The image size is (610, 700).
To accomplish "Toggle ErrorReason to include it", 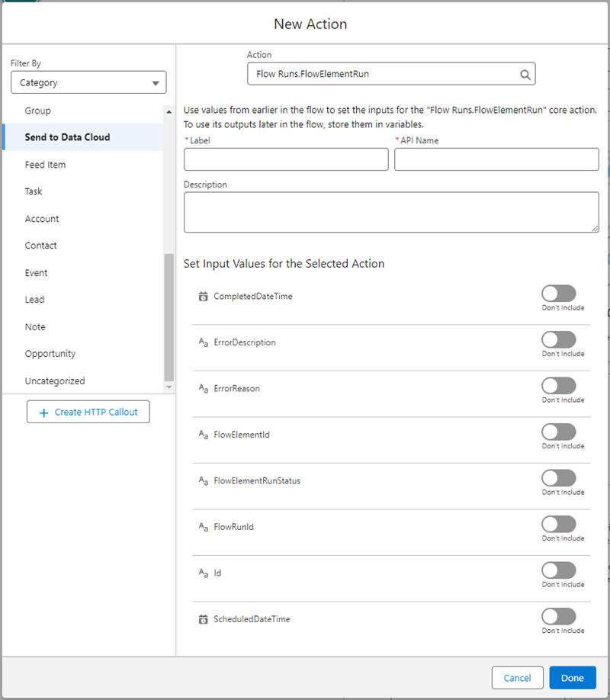I will click(x=559, y=386).
